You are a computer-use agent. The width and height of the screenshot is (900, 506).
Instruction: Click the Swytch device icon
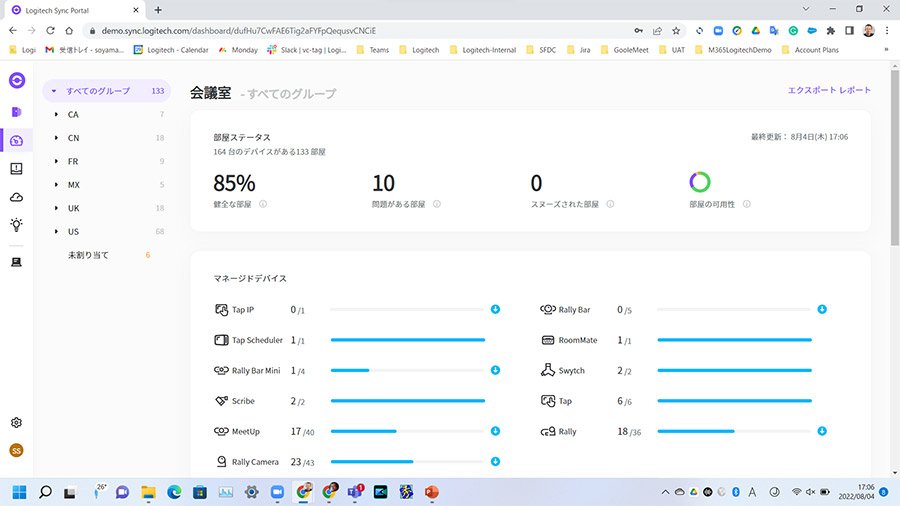pyautogui.click(x=548, y=370)
